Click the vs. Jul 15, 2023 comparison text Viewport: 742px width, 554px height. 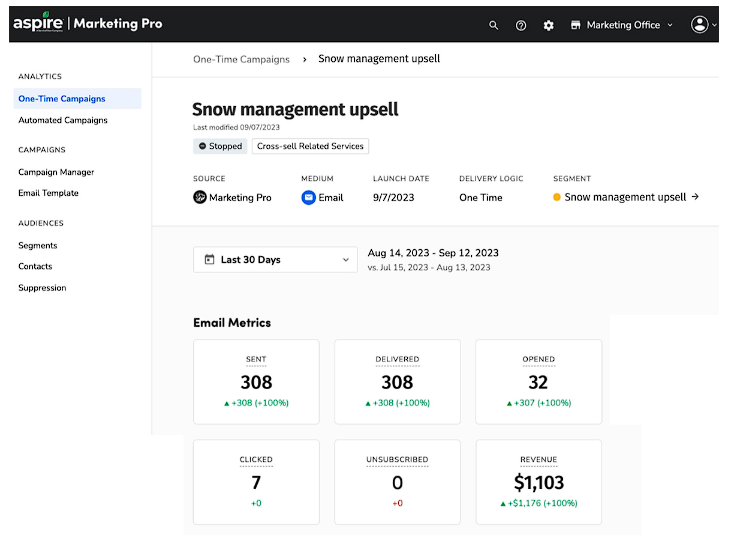429,267
